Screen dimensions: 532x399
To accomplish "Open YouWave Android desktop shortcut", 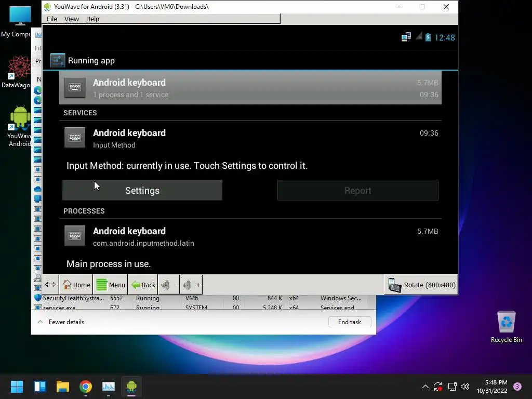I will click(x=19, y=126).
